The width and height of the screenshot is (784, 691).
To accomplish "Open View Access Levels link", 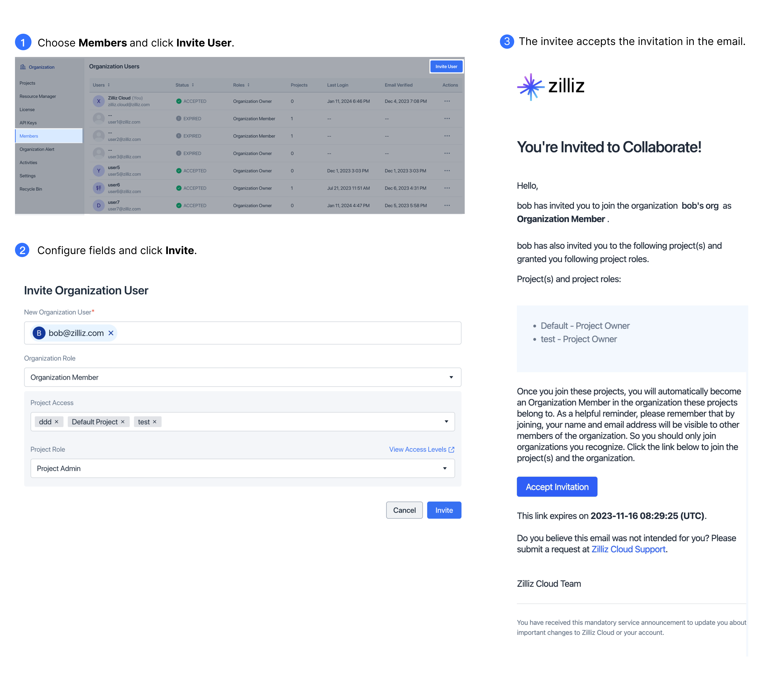I will pos(421,449).
